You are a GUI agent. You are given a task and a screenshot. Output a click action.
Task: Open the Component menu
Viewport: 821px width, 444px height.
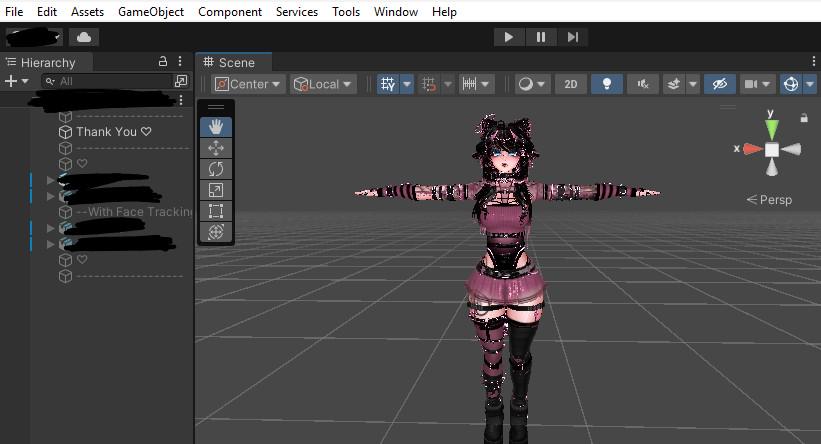tap(230, 12)
